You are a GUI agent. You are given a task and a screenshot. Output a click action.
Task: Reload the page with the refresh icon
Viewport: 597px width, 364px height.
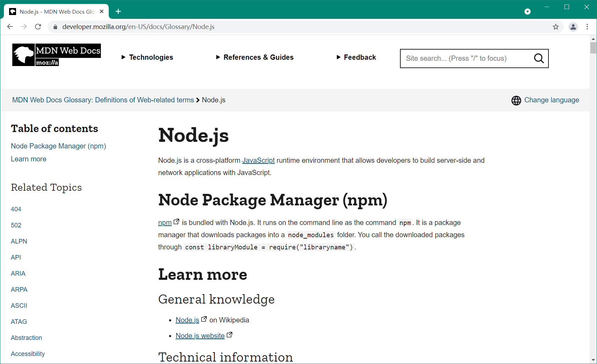point(38,27)
